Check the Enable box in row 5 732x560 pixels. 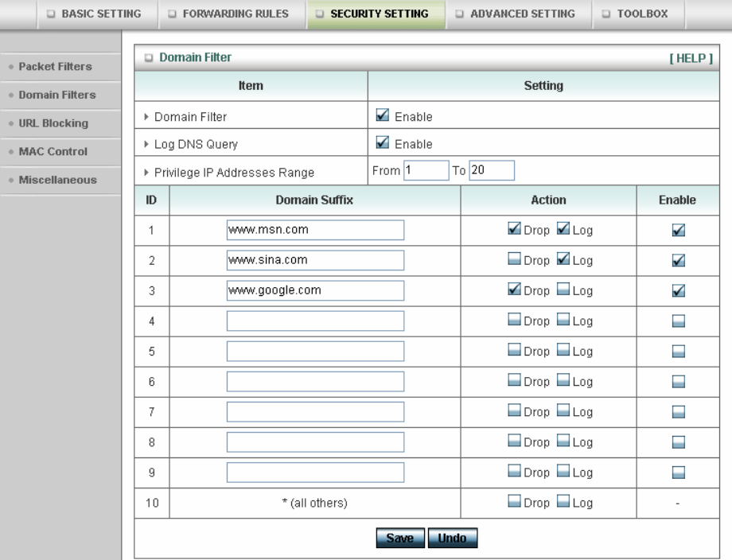679,352
